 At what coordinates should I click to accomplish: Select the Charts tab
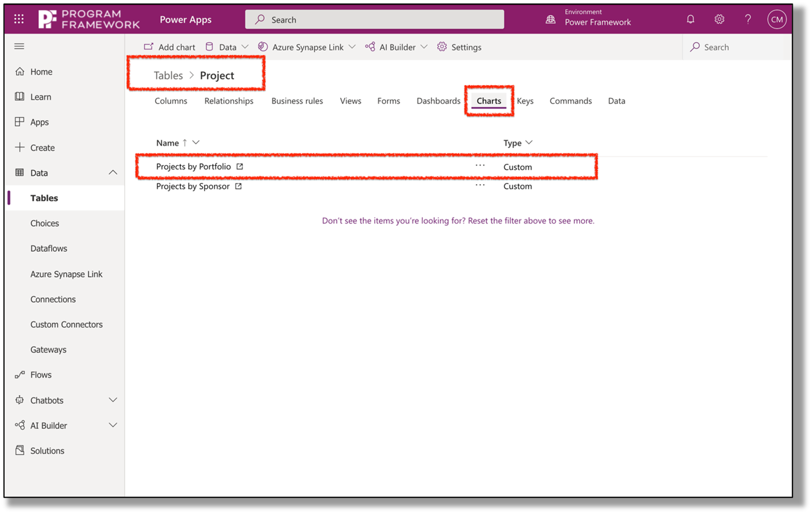tap(489, 101)
